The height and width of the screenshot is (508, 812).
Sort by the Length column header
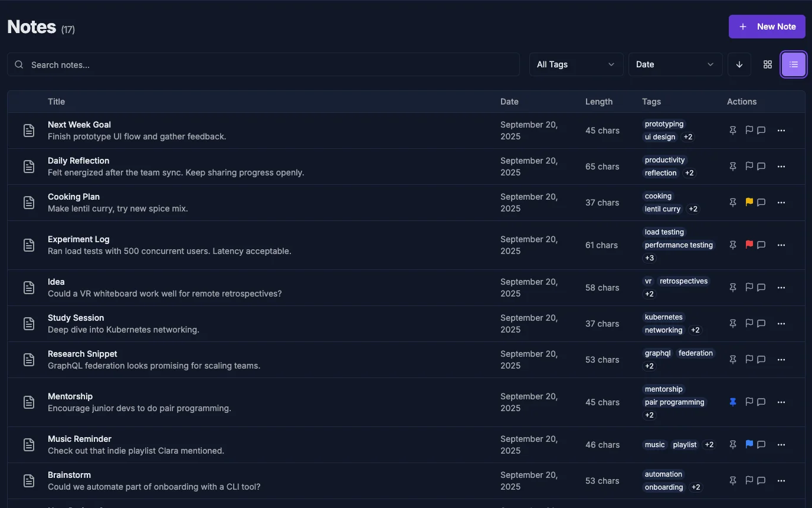(599, 101)
